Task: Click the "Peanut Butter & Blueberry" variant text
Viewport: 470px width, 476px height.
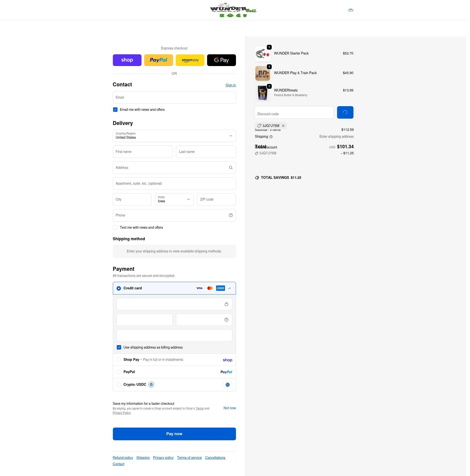Action: point(291,95)
